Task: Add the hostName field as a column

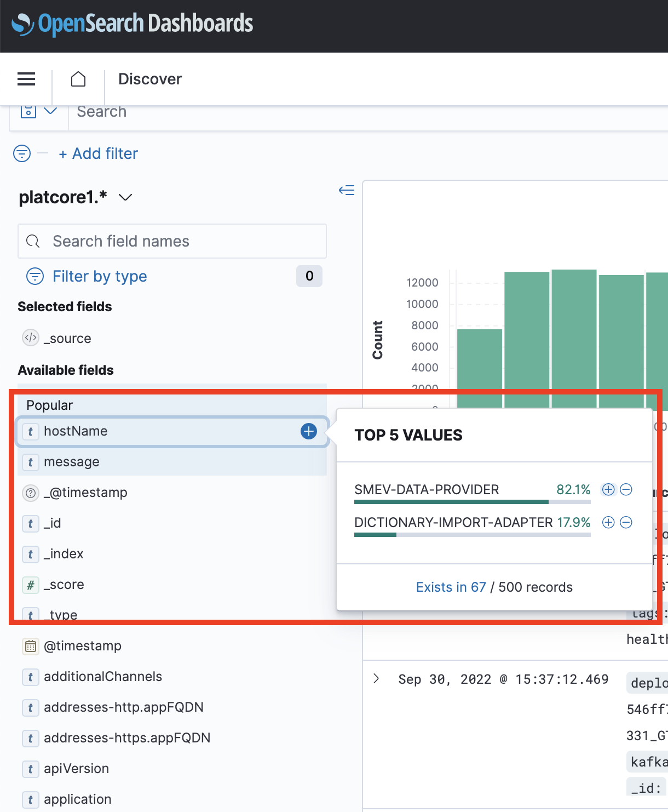Action: [309, 431]
